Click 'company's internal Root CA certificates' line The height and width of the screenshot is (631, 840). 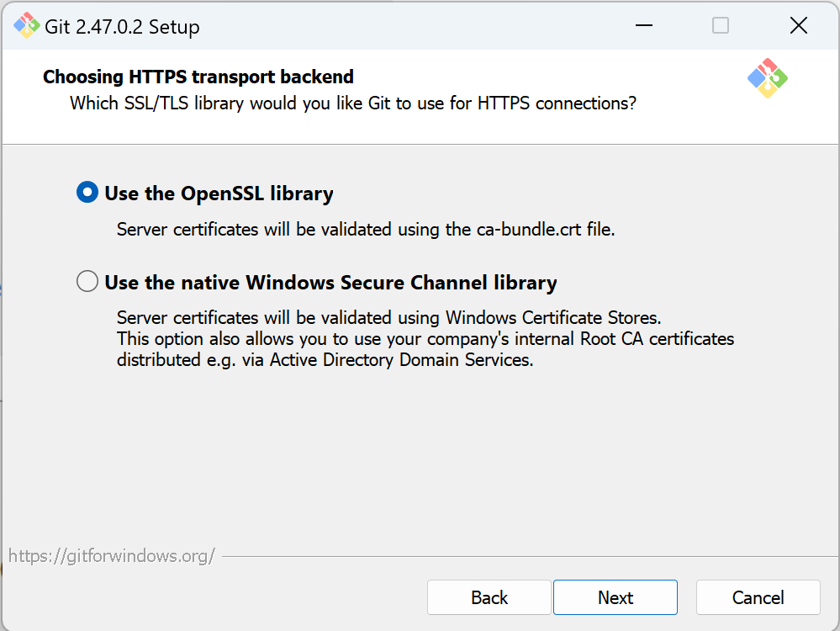point(425,339)
